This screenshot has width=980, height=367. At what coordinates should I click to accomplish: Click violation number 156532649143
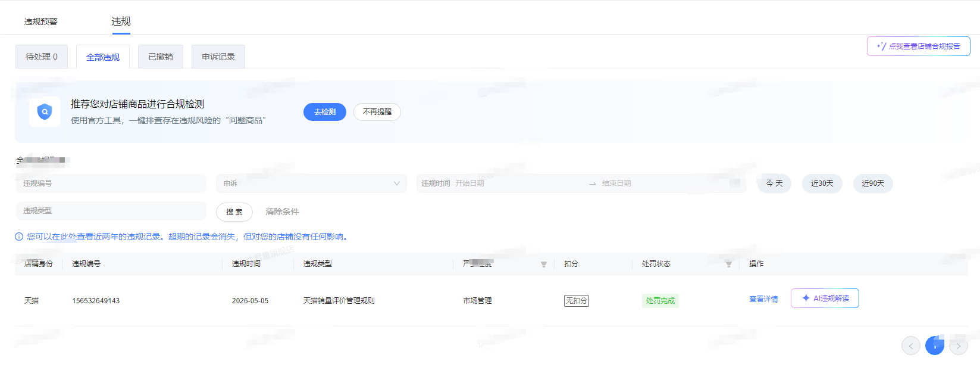(x=96, y=301)
